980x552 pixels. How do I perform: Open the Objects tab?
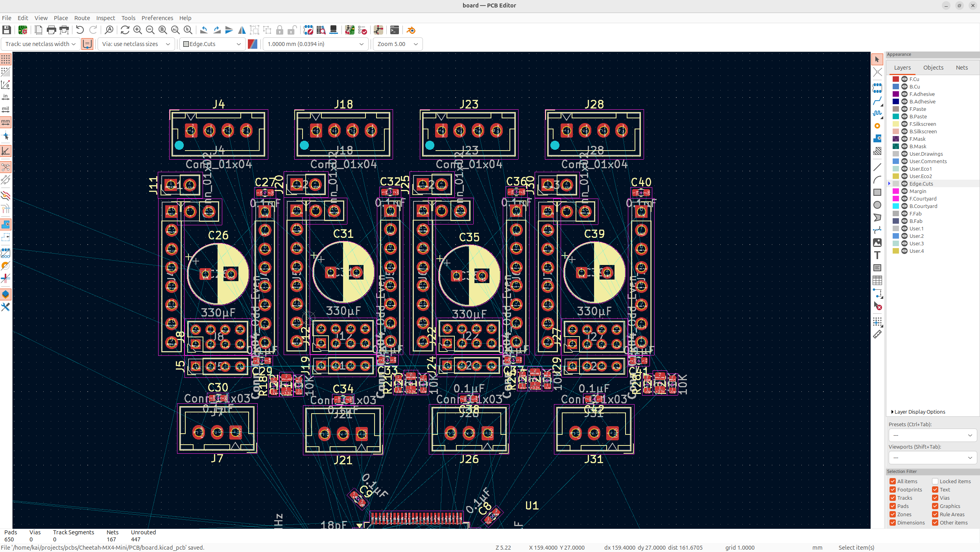click(x=933, y=68)
